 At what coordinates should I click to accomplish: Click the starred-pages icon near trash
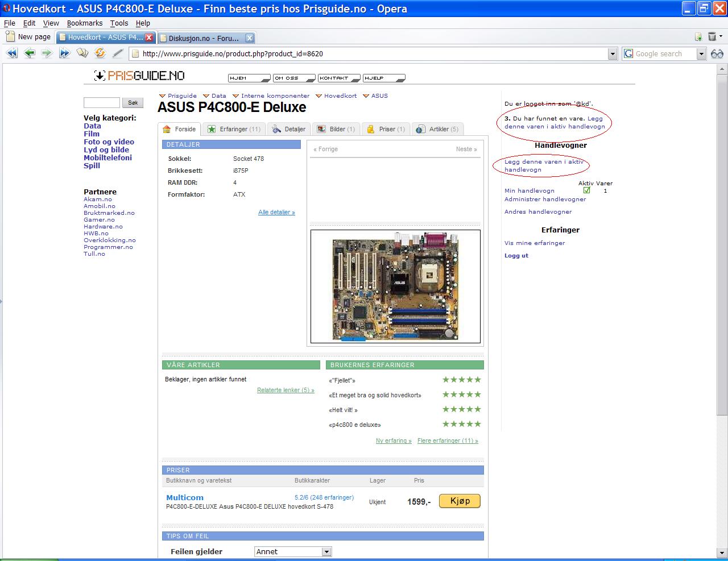point(698,37)
